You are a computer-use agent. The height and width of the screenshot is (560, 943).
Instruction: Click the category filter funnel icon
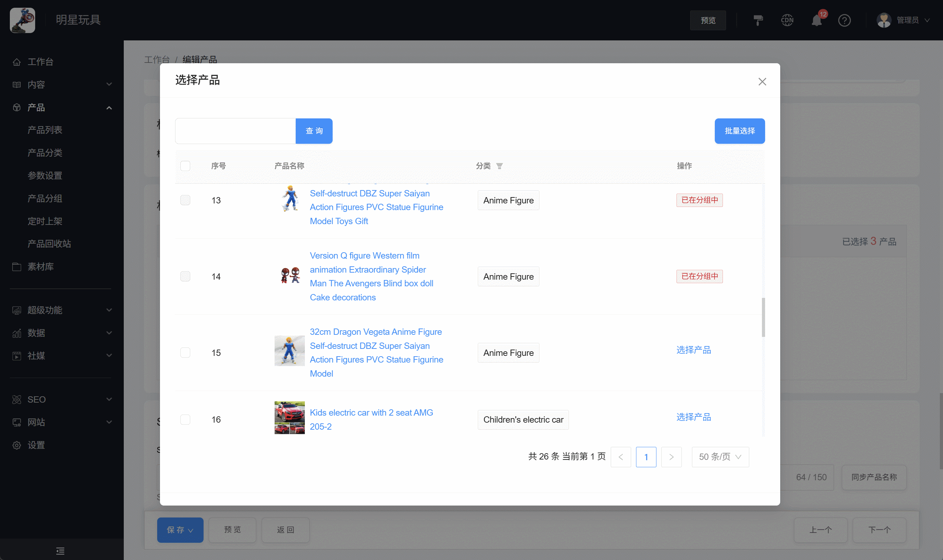coord(499,166)
